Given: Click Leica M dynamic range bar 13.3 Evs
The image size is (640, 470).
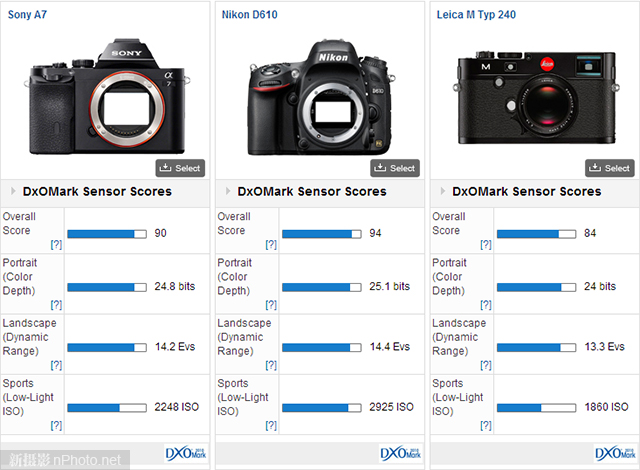Looking at the screenshot, I should 536,347.
